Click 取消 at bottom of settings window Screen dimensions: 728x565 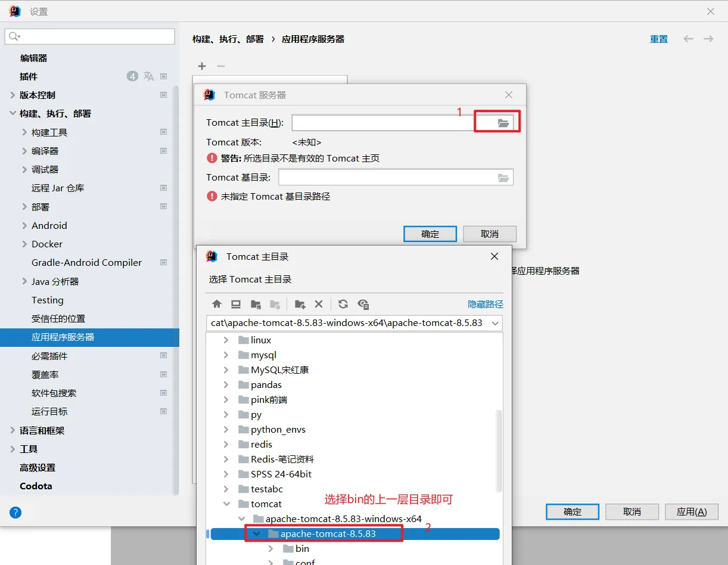point(632,511)
